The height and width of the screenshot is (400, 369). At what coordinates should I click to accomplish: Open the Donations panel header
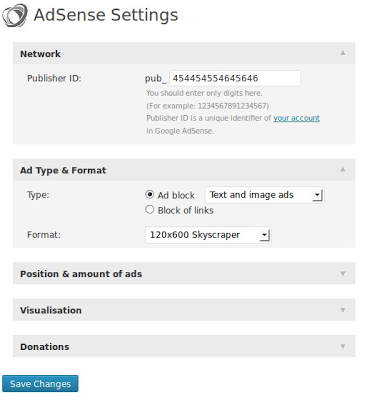tap(184, 346)
